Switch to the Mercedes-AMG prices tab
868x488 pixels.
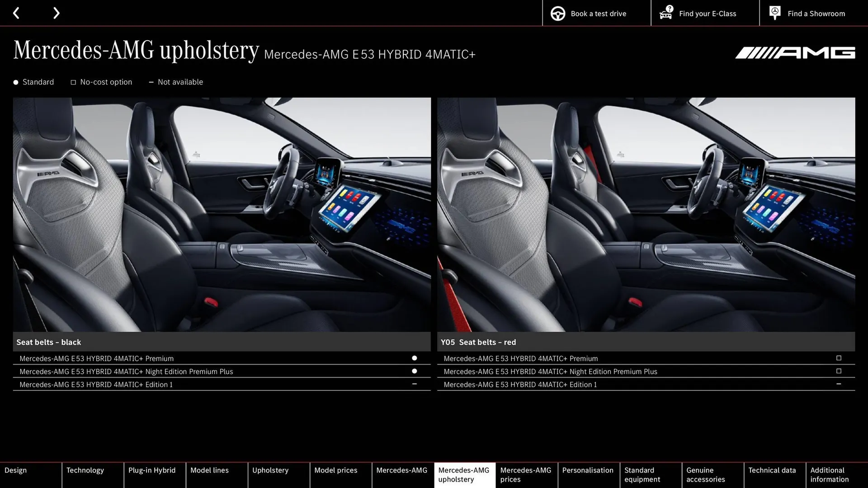(526, 474)
